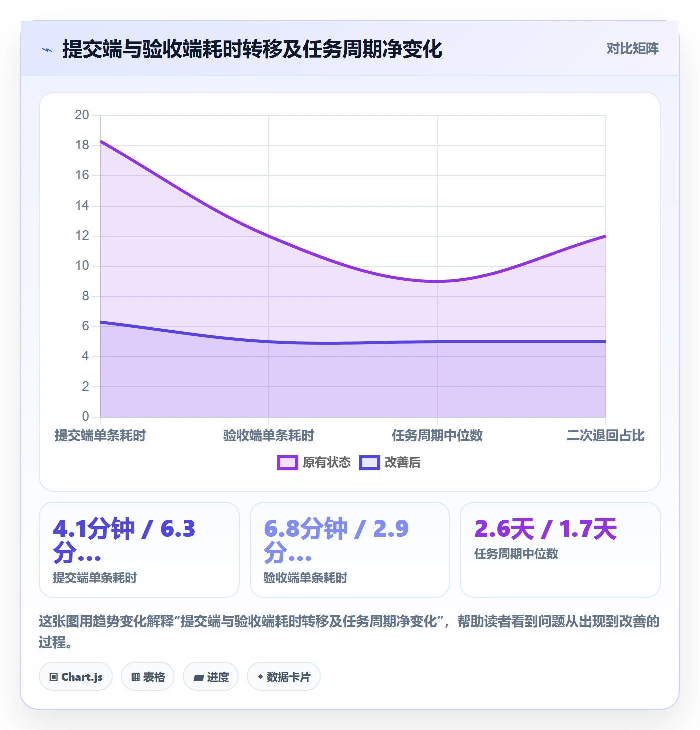Click the 二次退回占比 x-axis label

[606, 436]
